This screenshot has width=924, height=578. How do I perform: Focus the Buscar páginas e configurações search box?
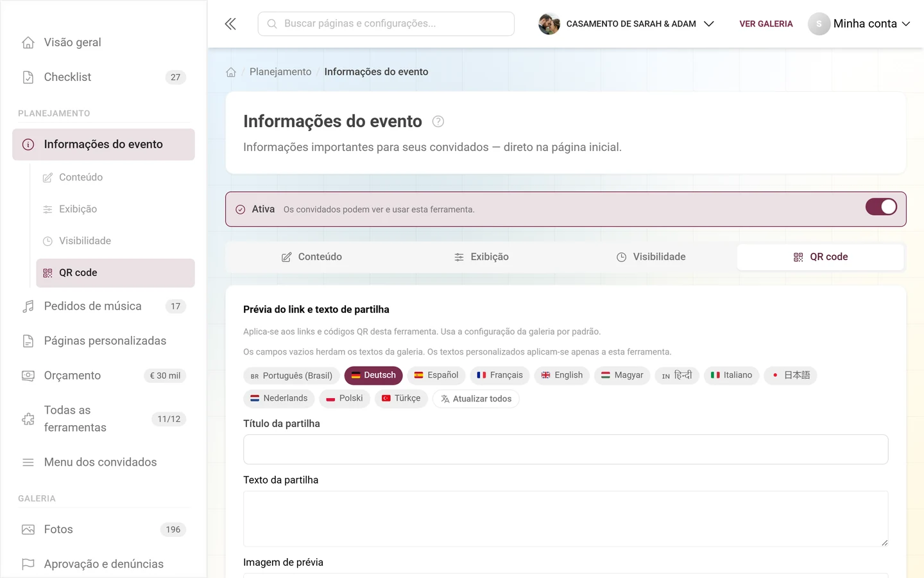(386, 24)
